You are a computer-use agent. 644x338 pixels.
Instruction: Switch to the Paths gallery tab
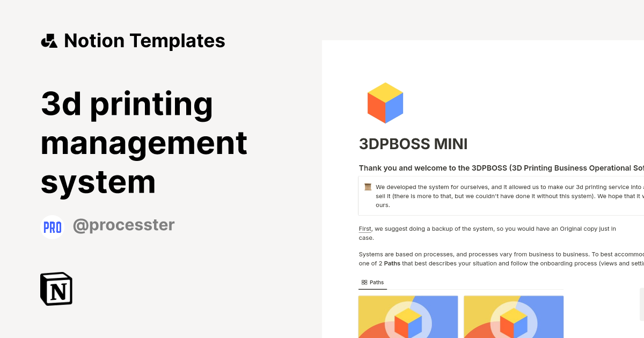pos(372,282)
